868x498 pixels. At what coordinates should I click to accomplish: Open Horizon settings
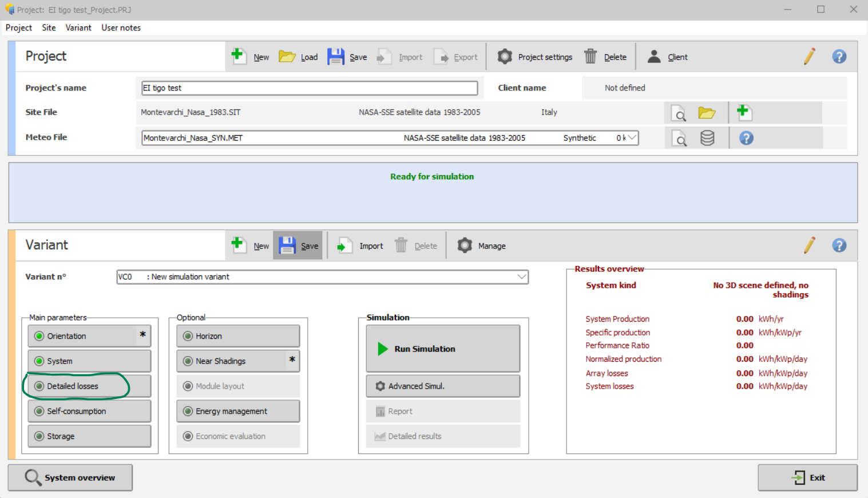238,336
